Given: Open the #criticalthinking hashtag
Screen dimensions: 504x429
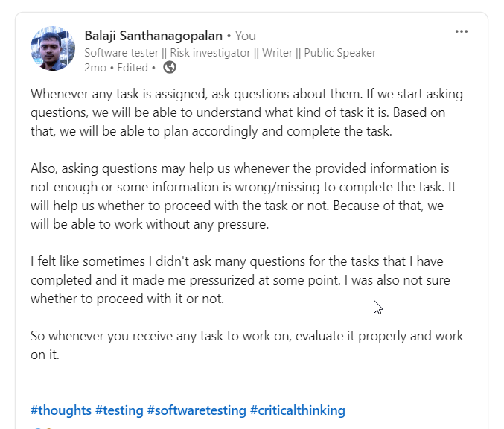Looking at the screenshot, I should point(298,410).
